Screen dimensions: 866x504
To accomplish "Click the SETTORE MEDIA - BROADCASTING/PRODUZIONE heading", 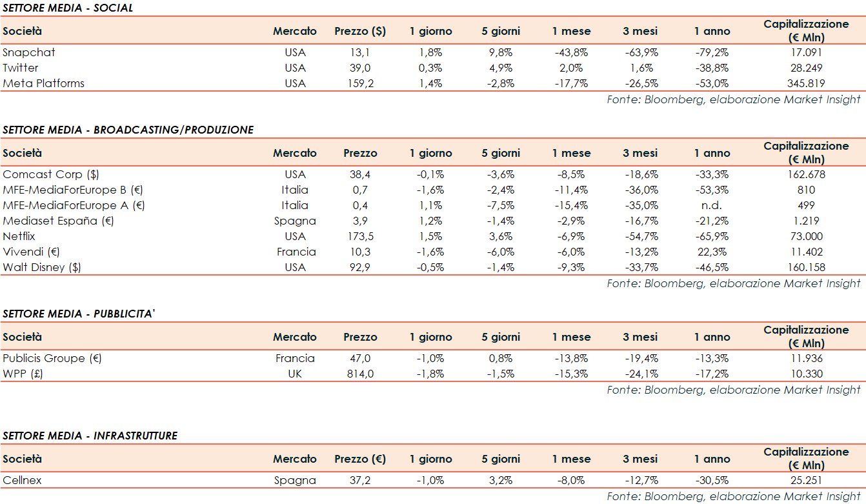I will [x=128, y=130].
